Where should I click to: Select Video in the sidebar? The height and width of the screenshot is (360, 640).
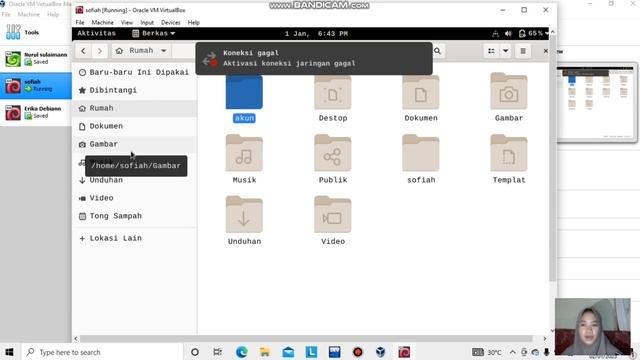click(134, 198)
